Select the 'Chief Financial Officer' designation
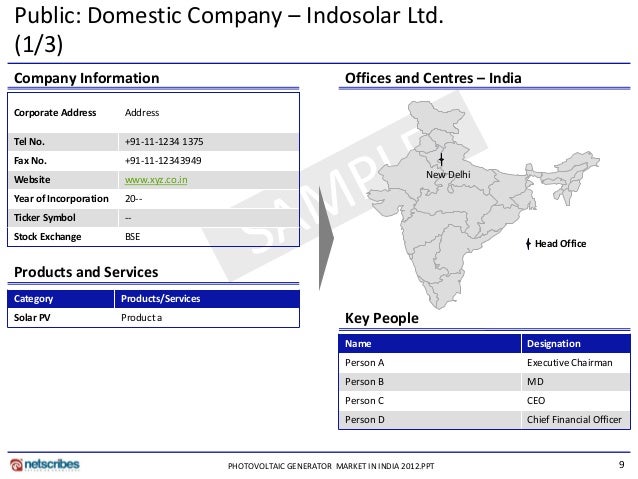The image size is (638, 479). 574,420
